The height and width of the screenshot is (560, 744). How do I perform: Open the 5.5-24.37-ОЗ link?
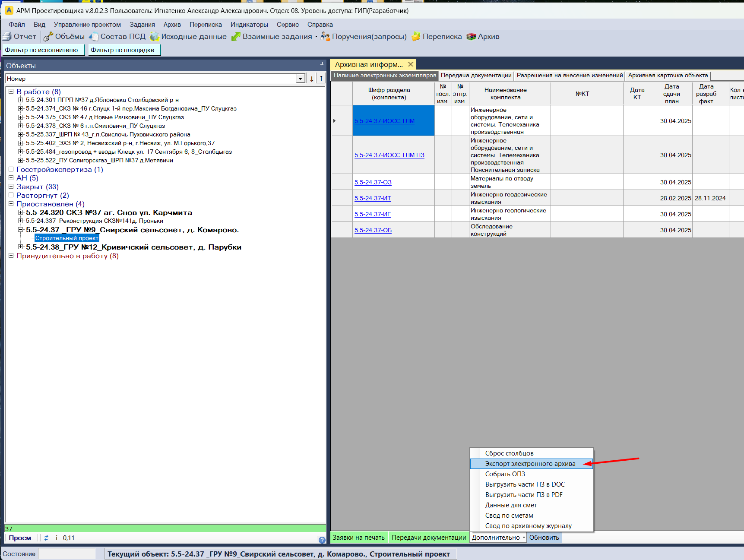373,182
